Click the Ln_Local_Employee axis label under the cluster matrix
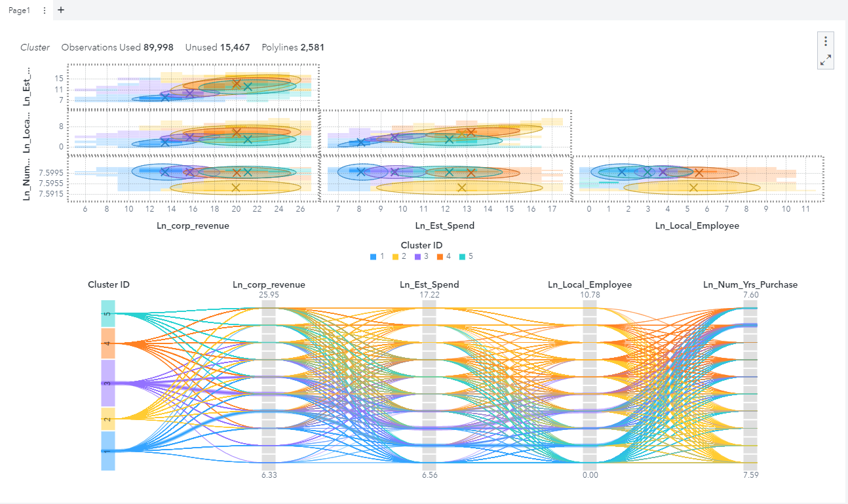Screen dimensions: 848x504 (697, 225)
